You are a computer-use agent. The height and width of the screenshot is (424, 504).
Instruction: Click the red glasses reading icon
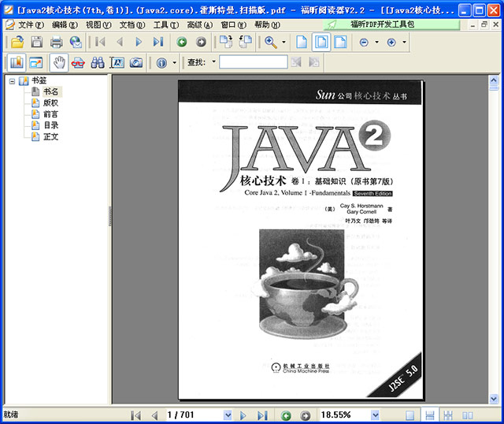[78, 62]
